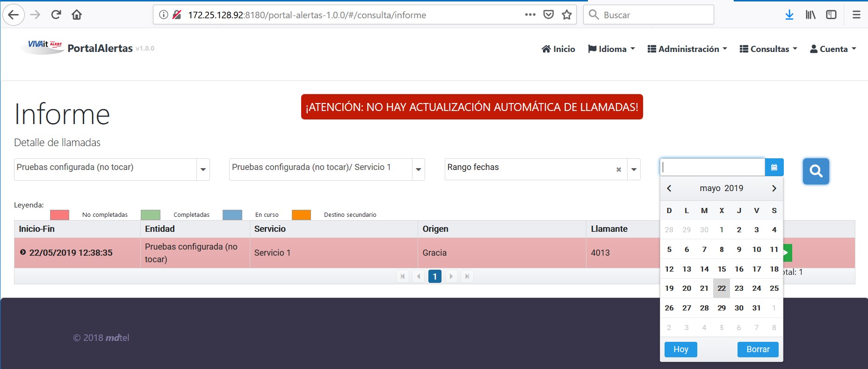Click the mdtel footer text
This screenshot has height=369, width=868.
pyautogui.click(x=117, y=338)
